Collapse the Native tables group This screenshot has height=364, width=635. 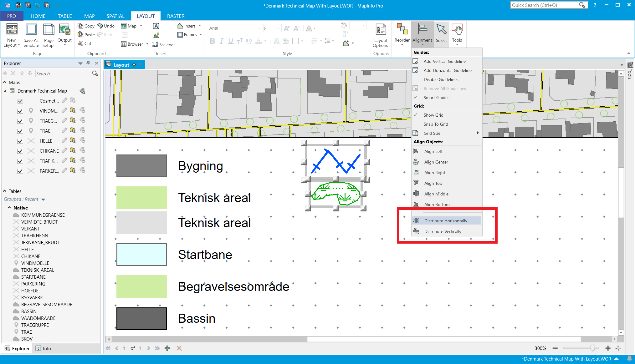pos(9,208)
